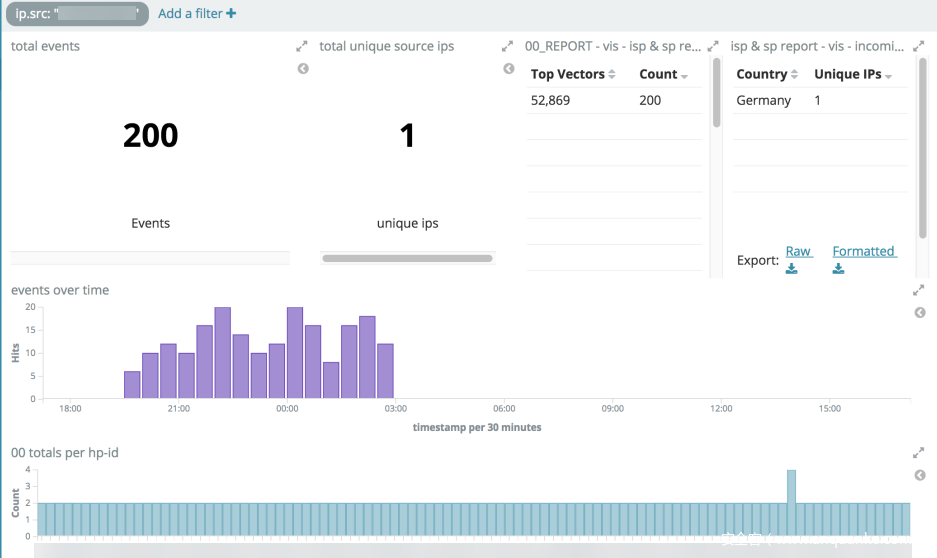Expand the events over time chart panel
Image resolution: width=937 pixels, height=558 pixels.
click(x=918, y=291)
